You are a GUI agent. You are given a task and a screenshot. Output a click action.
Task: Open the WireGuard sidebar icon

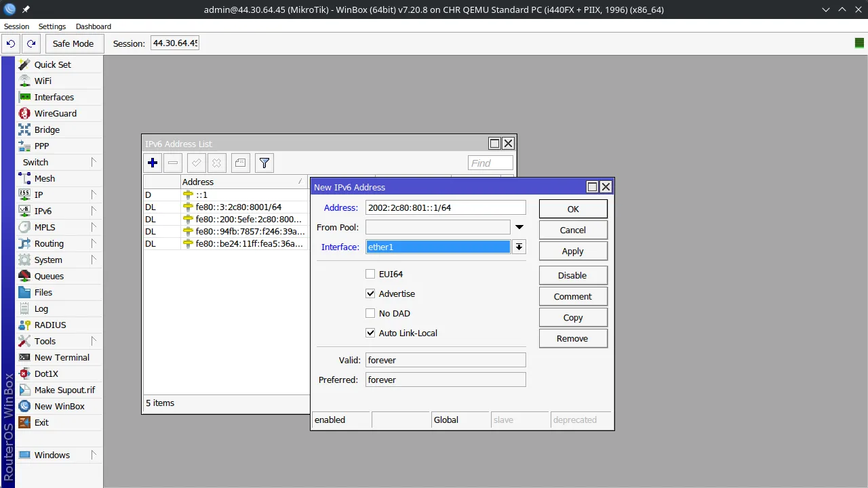(x=24, y=113)
